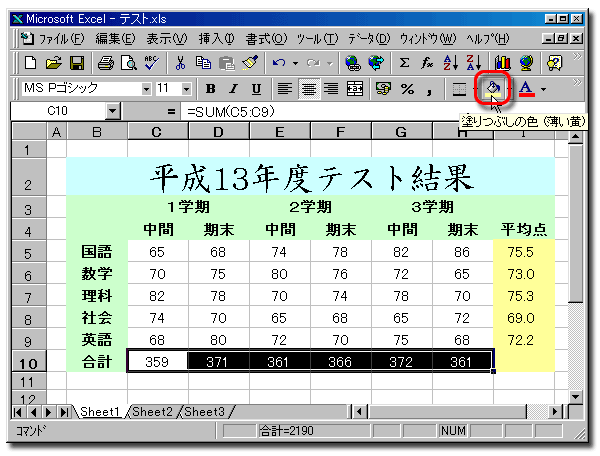Image resolution: width=600 pixels, height=456 pixels.
Task: Click the Select All corner button
Action: click(29, 131)
